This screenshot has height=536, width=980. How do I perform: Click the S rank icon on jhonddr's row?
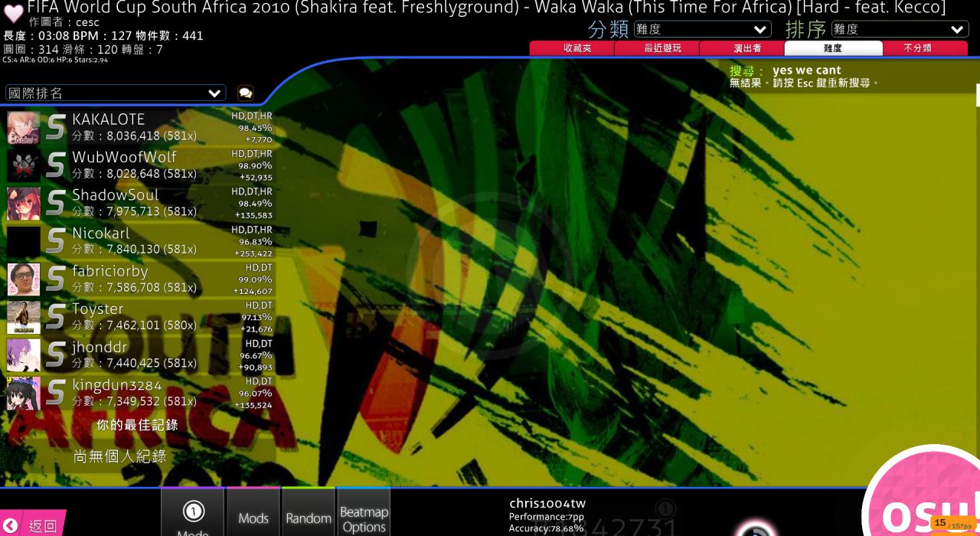pyautogui.click(x=56, y=355)
